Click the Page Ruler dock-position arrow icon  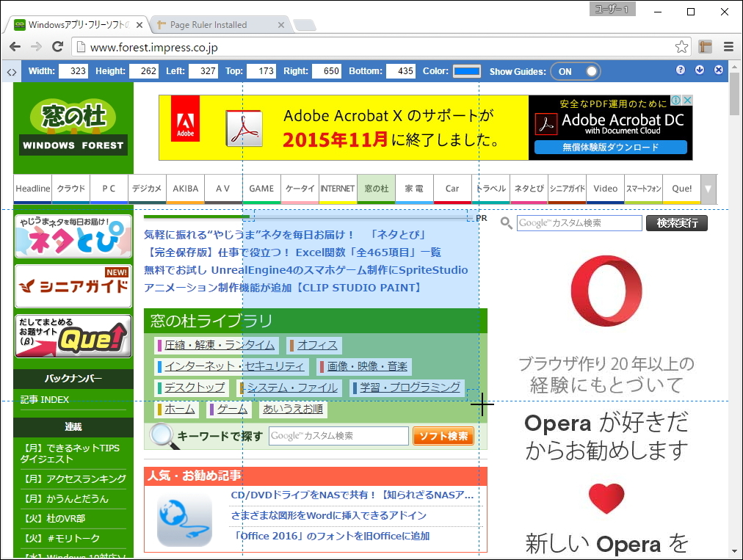click(699, 70)
